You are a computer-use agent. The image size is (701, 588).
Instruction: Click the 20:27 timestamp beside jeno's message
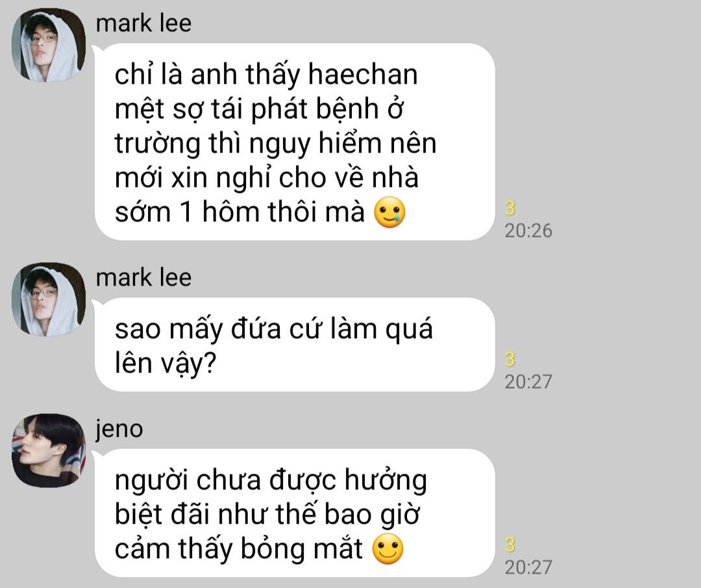(528, 567)
